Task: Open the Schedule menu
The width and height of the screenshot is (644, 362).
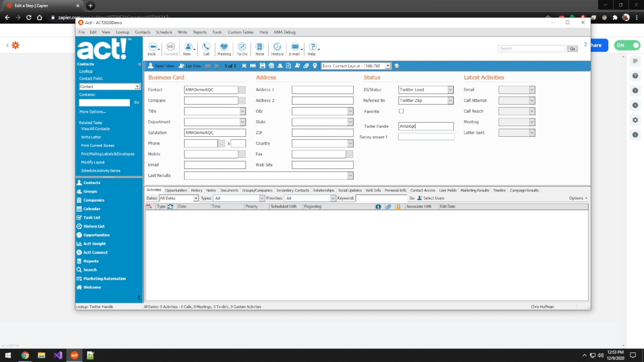Action: [x=164, y=32]
